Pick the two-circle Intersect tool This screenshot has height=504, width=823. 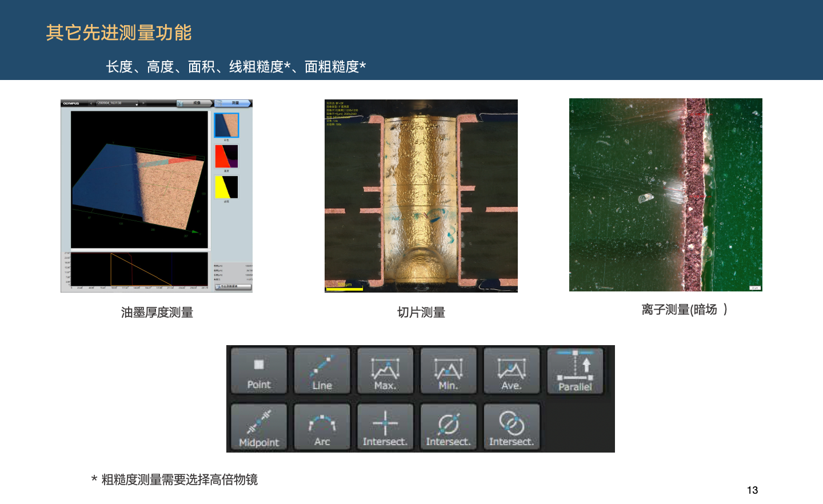[x=512, y=427]
